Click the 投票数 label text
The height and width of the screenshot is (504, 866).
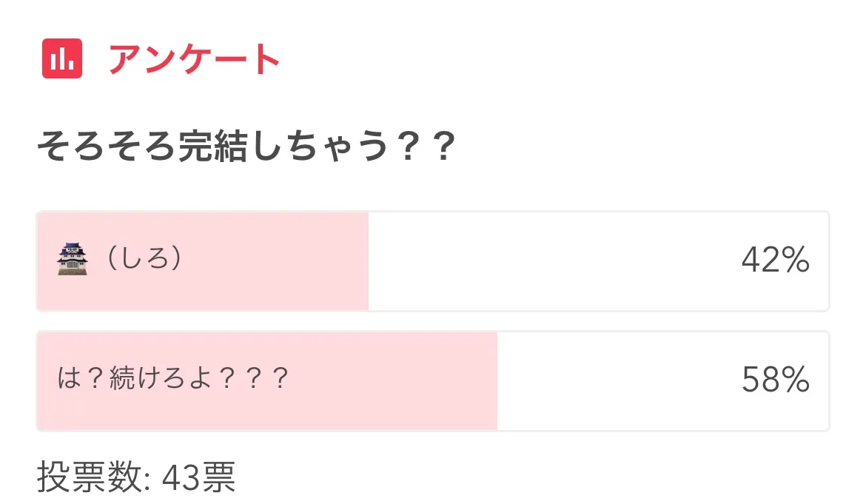(89, 478)
